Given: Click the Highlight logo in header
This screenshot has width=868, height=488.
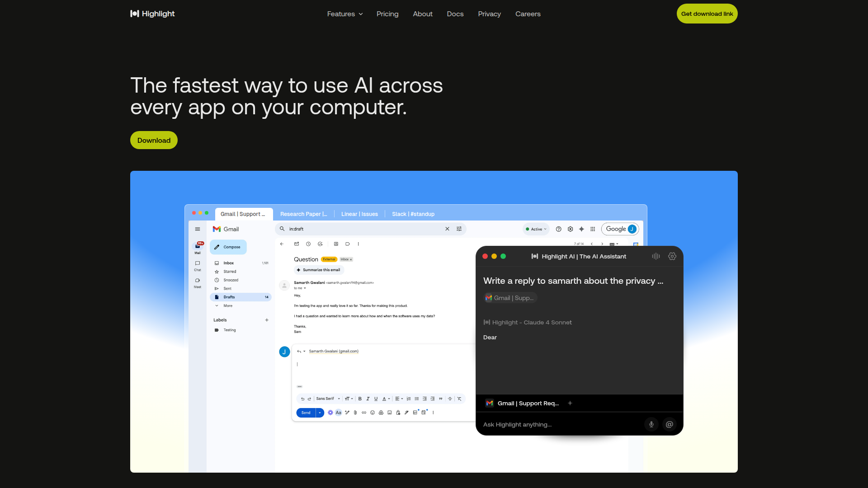Looking at the screenshot, I should [152, 14].
